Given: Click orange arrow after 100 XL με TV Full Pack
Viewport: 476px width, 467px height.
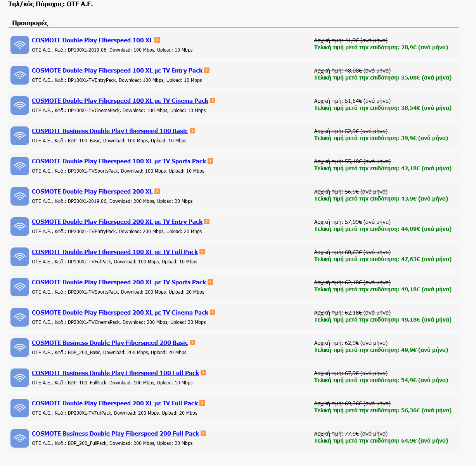Looking at the screenshot, I should (202, 252).
